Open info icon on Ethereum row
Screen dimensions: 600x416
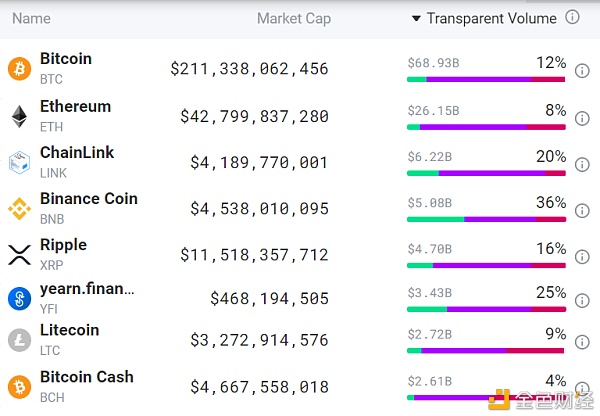pos(582,118)
